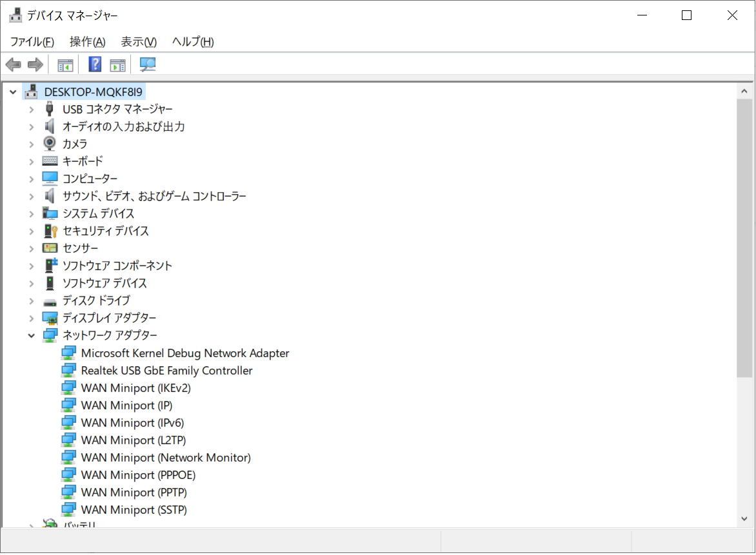
Task: Select WAN Miniport (PPTP)
Action: 134,492
